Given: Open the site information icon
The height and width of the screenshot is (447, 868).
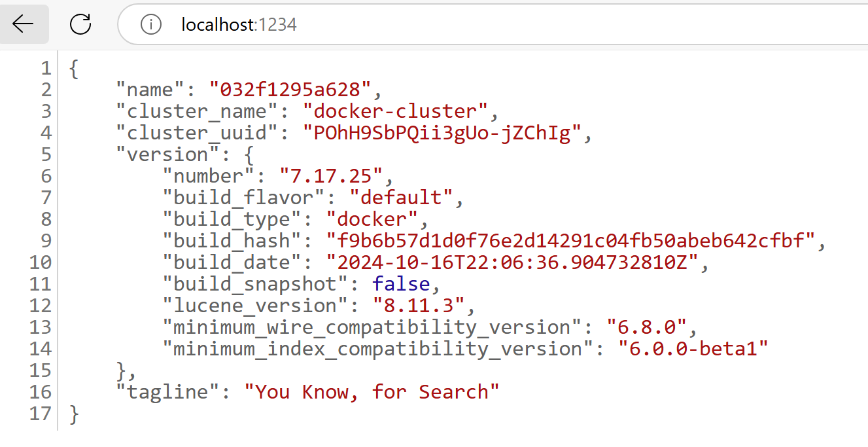Looking at the screenshot, I should [x=150, y=25].
